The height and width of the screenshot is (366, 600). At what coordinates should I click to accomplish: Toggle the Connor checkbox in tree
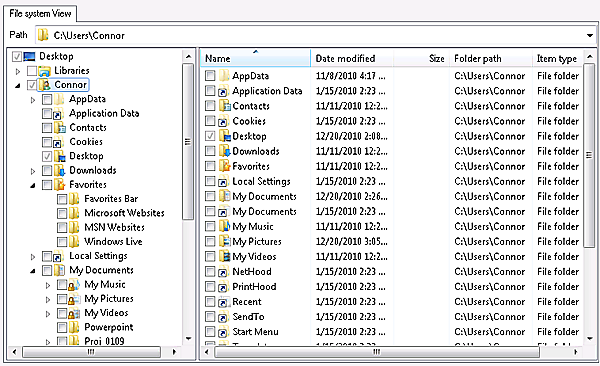[x=32, y=85]
